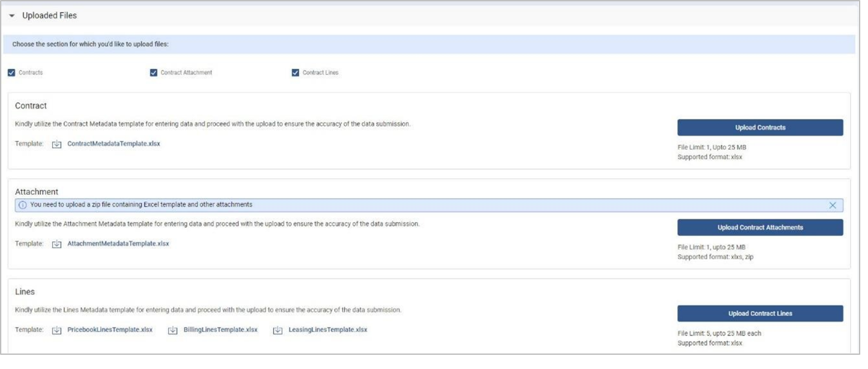Click the Uploaded Files section header
Image resolution: width=868 pixels, height=369 pixels.
click(50, 15)
